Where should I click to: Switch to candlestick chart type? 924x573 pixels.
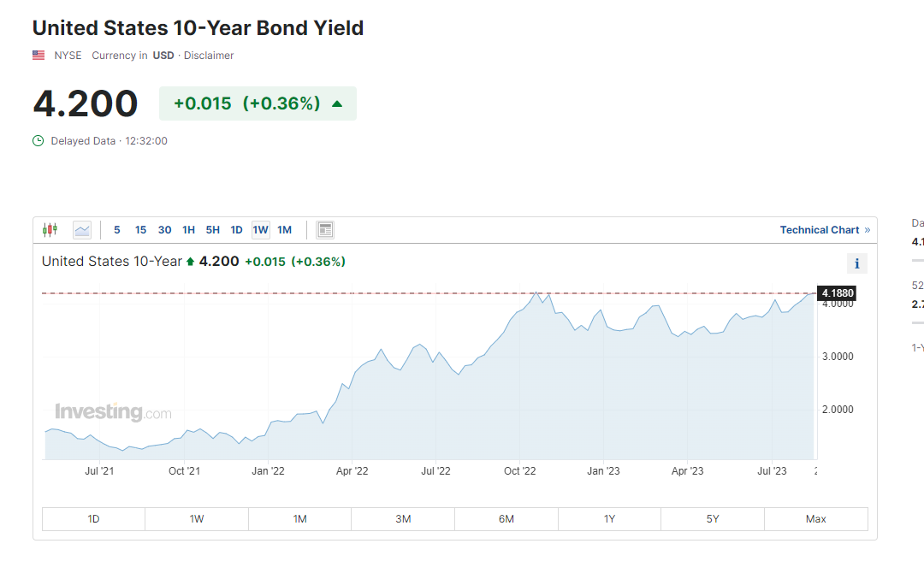point(50,229)
